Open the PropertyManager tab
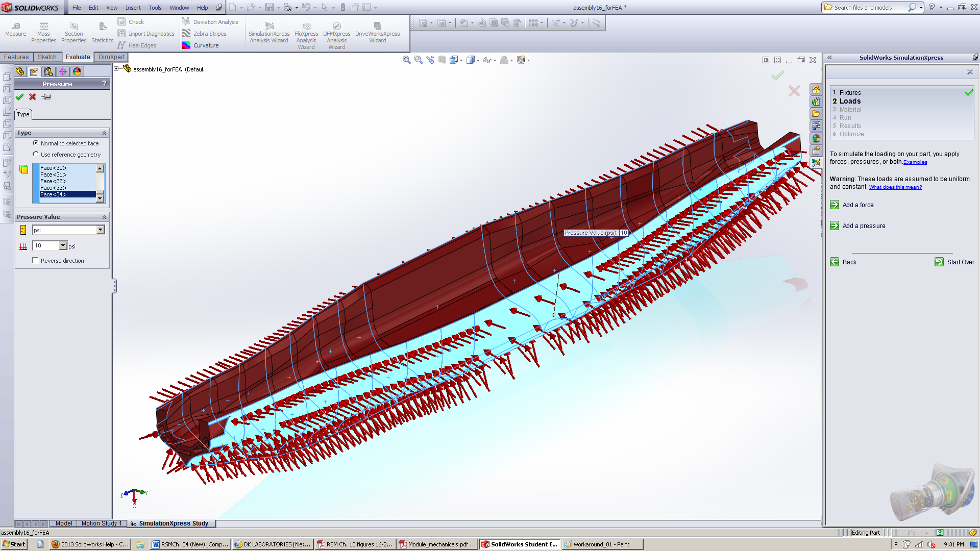Screen dimensions: 980x551 [34, 71]
